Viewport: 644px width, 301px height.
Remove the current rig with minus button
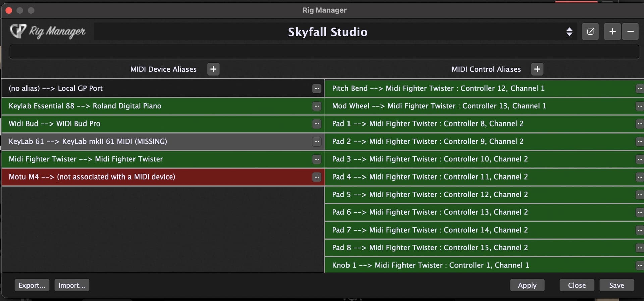tap(630, 32)
